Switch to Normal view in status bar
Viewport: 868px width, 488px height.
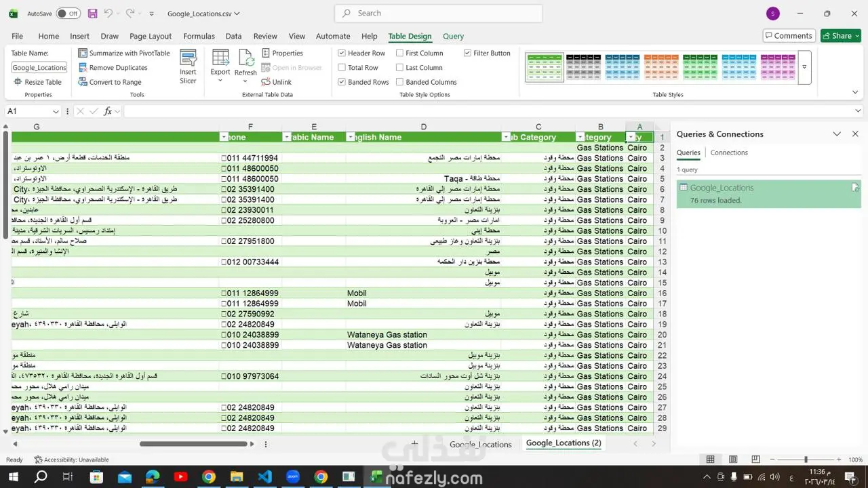710,460
